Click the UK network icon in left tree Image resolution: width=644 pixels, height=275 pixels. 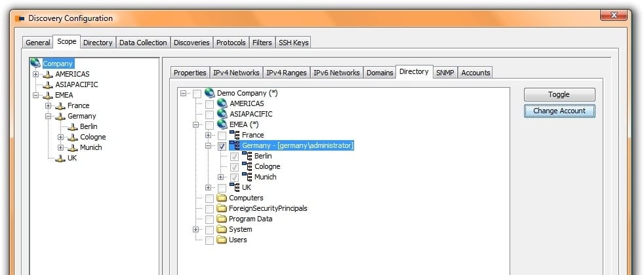pos(60,158)
